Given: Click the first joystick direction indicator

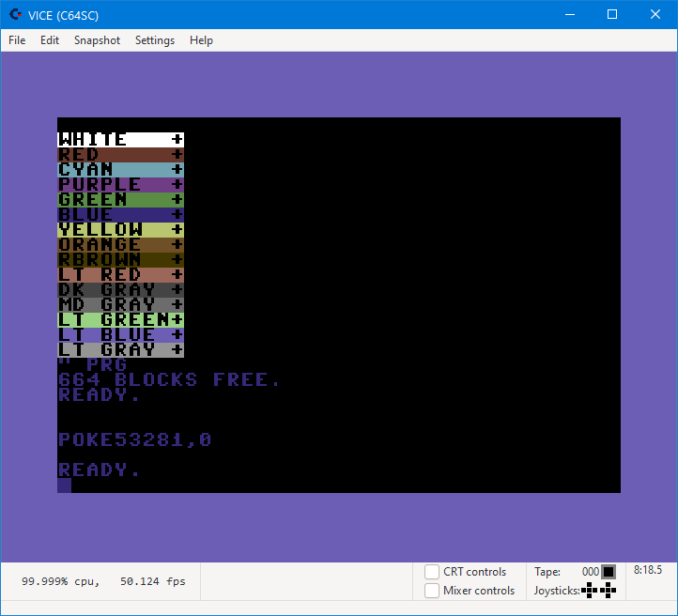Looking at the screenshot, I should tap(590, 590).
